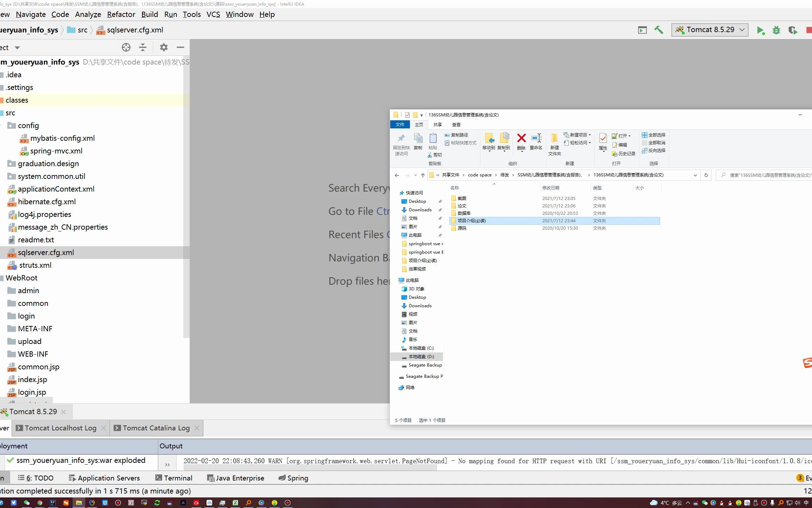
Task: Switch to Tomcat Localhost Log tab
Action: click(x=60, y=428)
